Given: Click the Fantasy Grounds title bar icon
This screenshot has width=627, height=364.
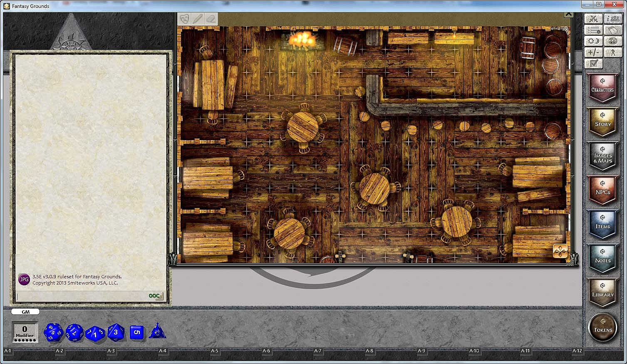Looking at the screenshot, I should pos(7,6).
